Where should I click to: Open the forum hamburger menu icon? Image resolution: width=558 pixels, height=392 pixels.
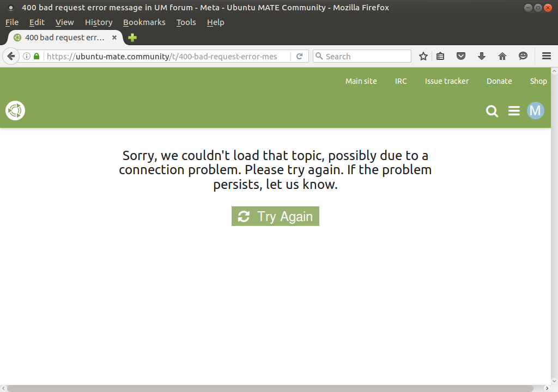[514, 111]
